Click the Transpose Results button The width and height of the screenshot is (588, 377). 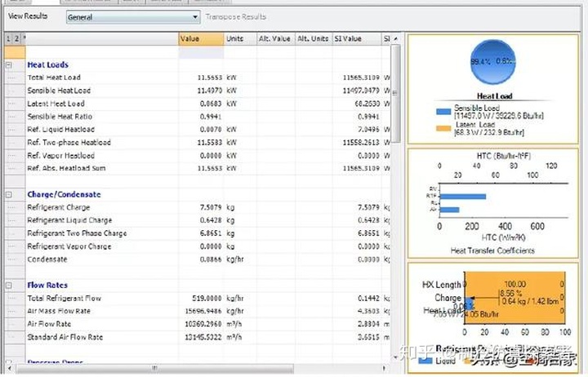click(x=236, y=17)
